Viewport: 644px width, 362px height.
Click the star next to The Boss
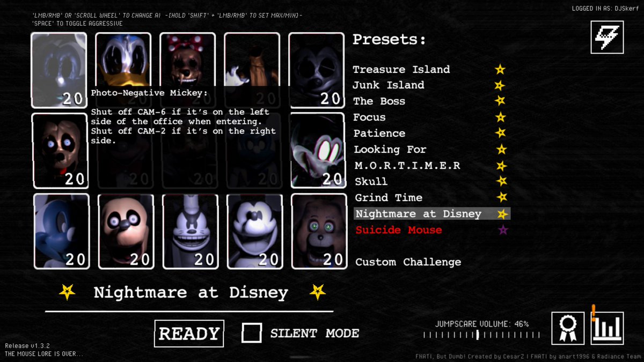[x=500, y=101]
